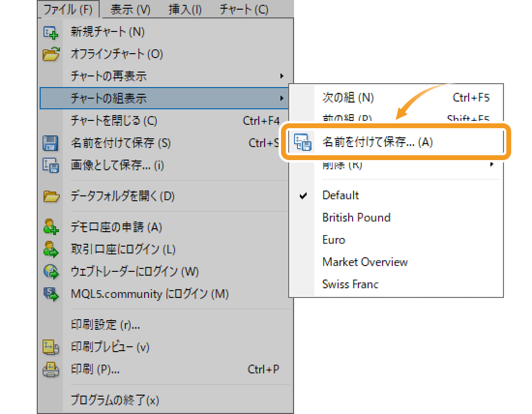Screen dimensions: 532x414
Task: Click the Ctrl+F5 shortcut text
Action: pos(471,98)
